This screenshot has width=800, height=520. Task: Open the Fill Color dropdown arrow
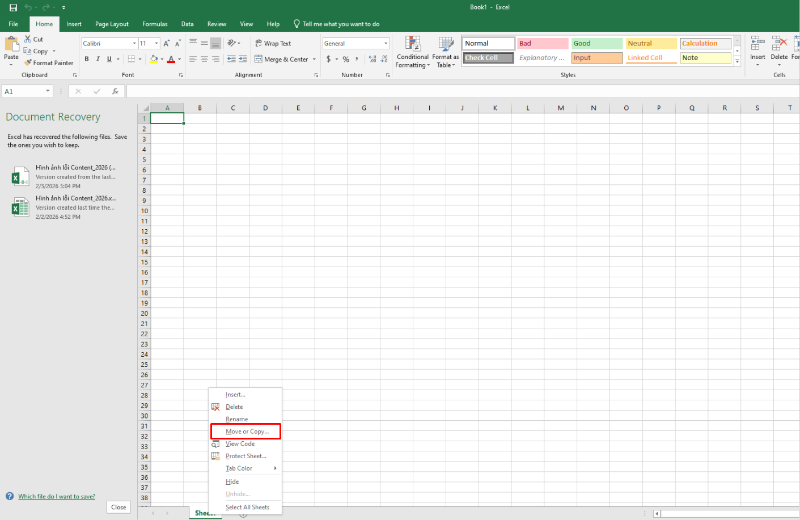pyautogui.click(x=162, y=59)
